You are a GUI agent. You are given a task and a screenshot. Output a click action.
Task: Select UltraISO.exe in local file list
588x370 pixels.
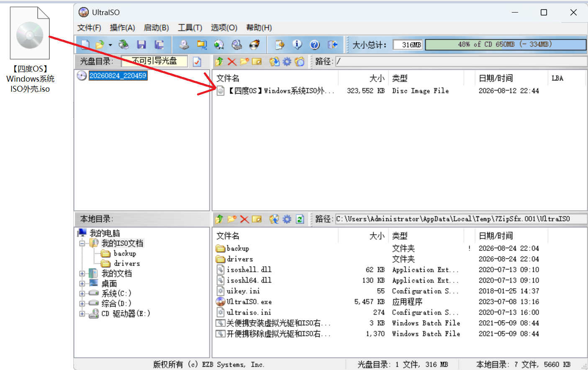pos(249,302)
